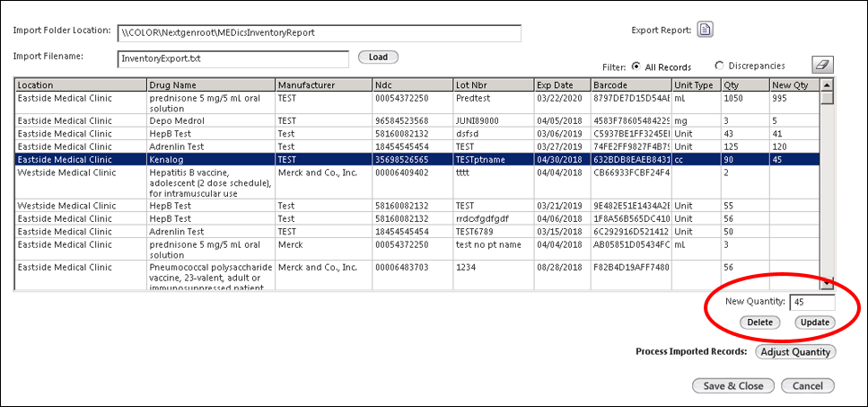Click lot number JUNI89000 cell
Image resolution: width=868 pixels, height=407 pixels.
tap(494, 120)
